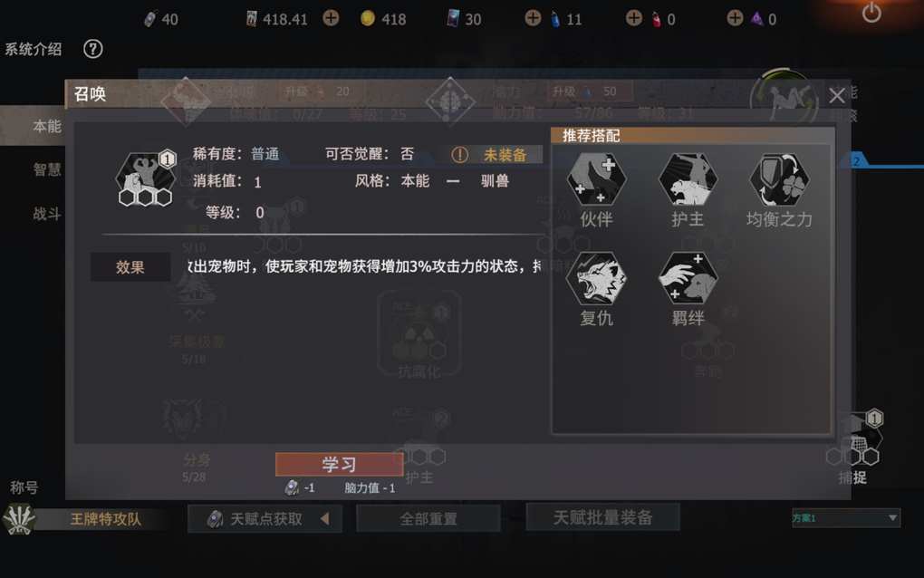Switch to the 智慧 tab
Screen dimensions: 924x578
46,170
